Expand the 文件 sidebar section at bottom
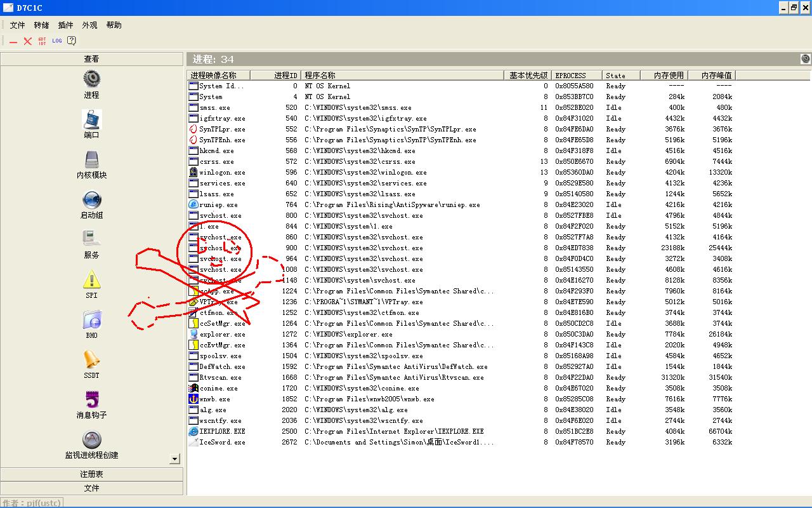 (92, 488)
